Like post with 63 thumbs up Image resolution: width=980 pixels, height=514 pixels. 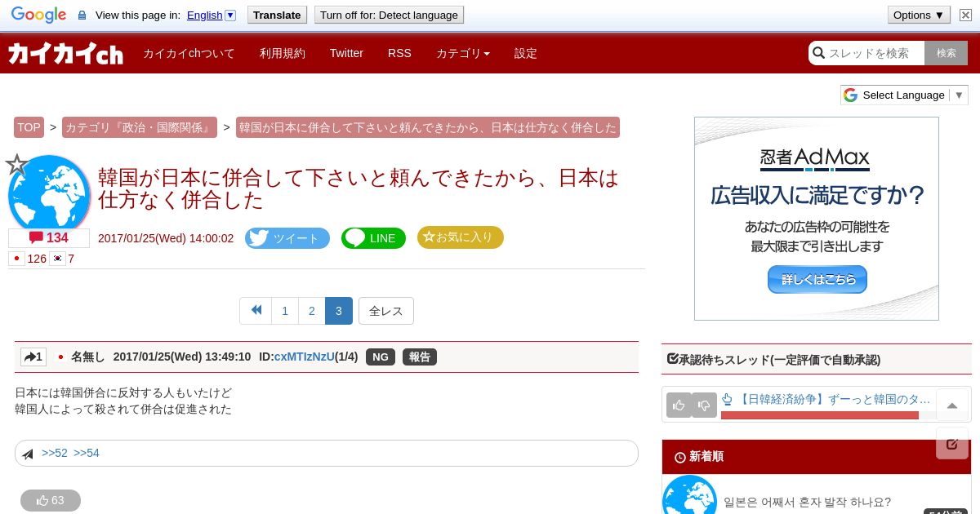click(x=51, y=500)
